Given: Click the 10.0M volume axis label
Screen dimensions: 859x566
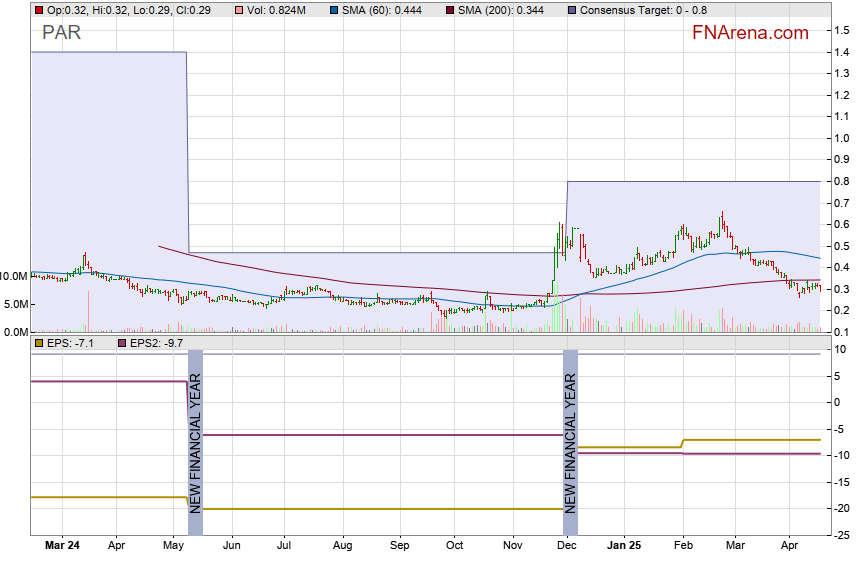Looking at the screenshot, I should point(14,276).
